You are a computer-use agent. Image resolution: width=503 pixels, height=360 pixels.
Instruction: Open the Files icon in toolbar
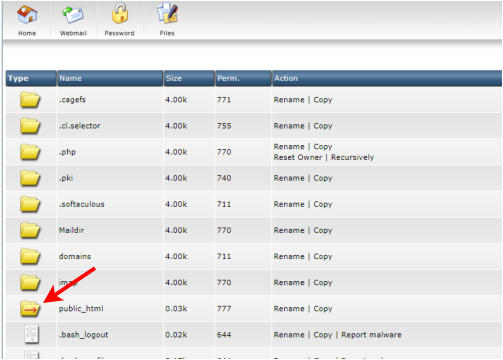pyautogui.click(x=168, y=13)
